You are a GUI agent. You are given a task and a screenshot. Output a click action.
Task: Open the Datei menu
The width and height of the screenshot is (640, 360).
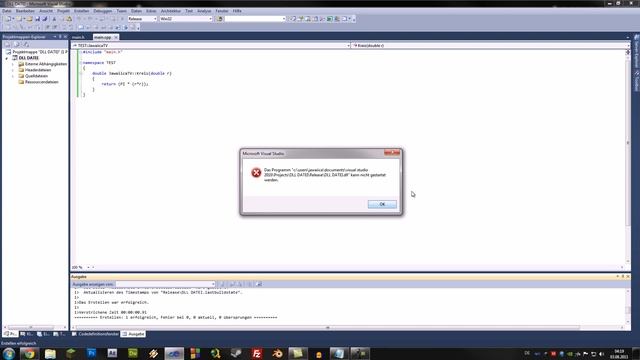click(x=7, y=11)
